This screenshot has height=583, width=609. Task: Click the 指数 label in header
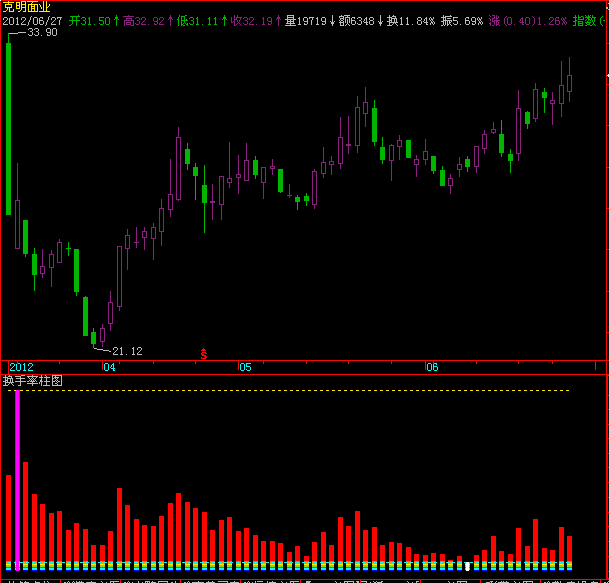pyautogui.click(x=584, y=21)
